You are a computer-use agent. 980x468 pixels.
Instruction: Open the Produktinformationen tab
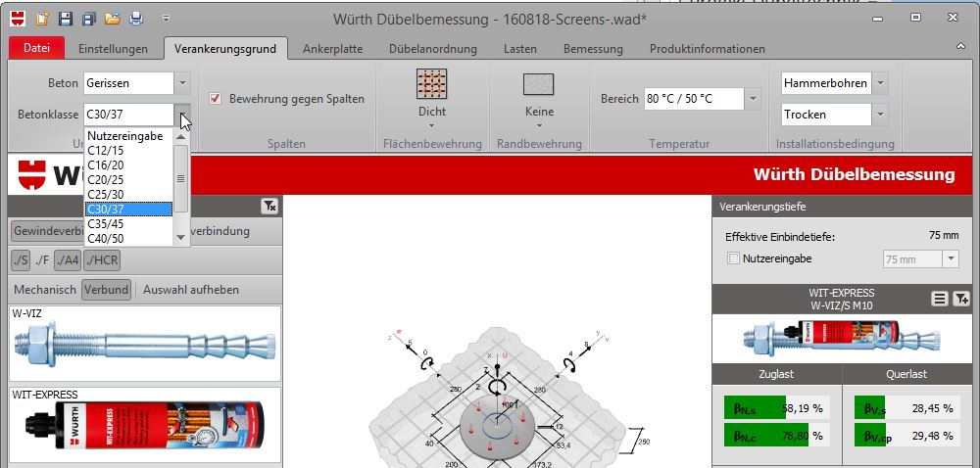click(708, 49)
